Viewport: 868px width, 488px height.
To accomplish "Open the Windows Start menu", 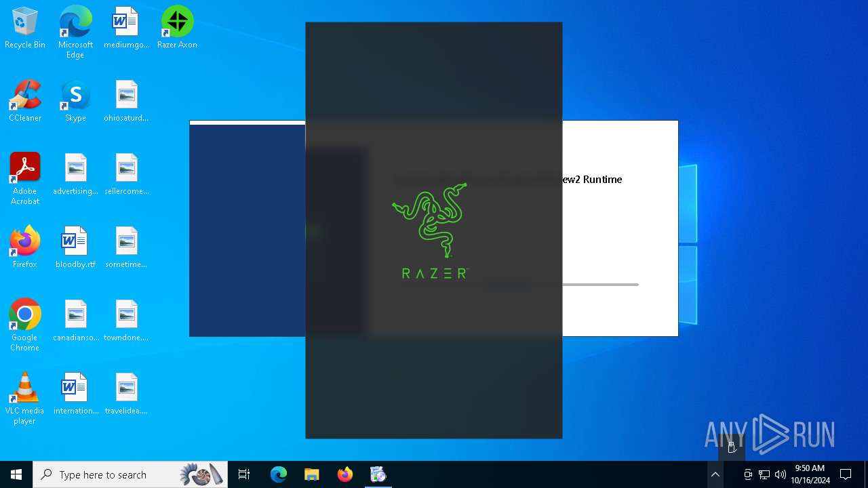I will pyautogui.click(x=16, y=474).
